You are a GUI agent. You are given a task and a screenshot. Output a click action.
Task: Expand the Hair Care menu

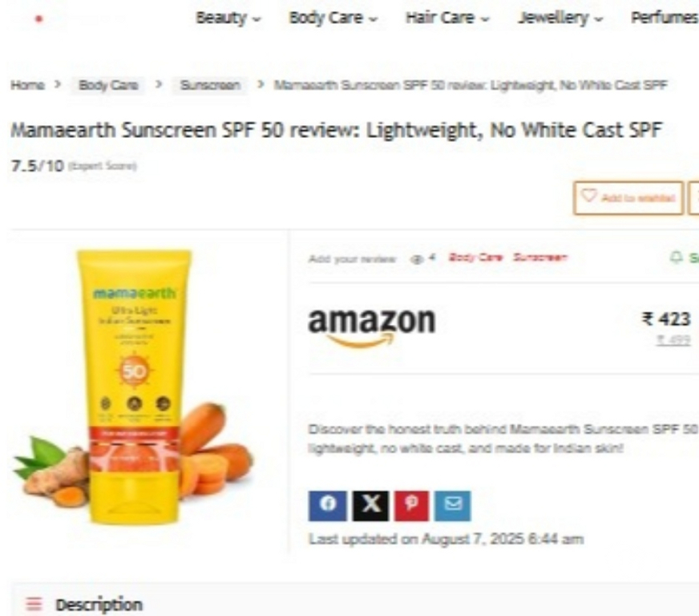(x=447, y=18)
